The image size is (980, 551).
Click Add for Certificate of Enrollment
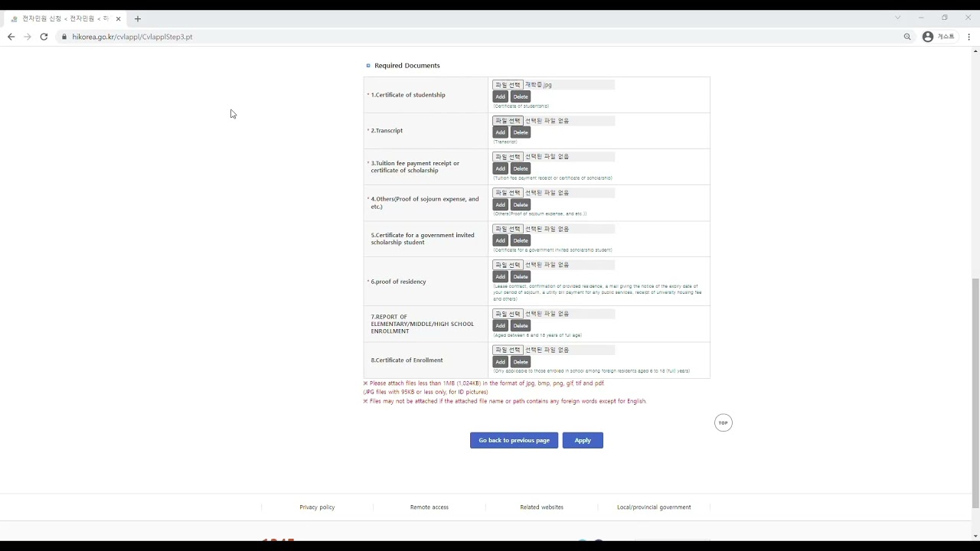coord(500,361)
